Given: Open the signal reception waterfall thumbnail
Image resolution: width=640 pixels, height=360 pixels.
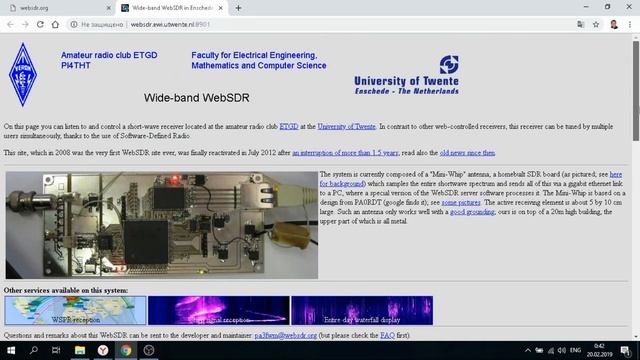Looking at the screenshot, I should pos(218,311).
